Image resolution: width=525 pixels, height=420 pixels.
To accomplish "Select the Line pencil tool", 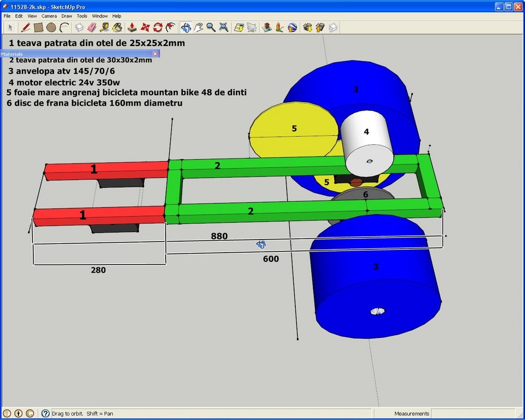I will (26, 27).
